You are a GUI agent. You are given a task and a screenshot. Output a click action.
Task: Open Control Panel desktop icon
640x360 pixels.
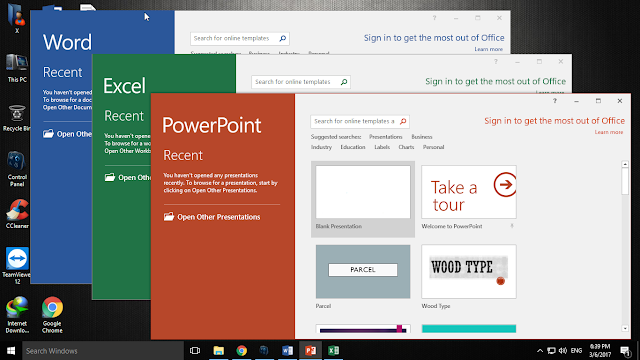pyautogui.click(x=17, y=169)
